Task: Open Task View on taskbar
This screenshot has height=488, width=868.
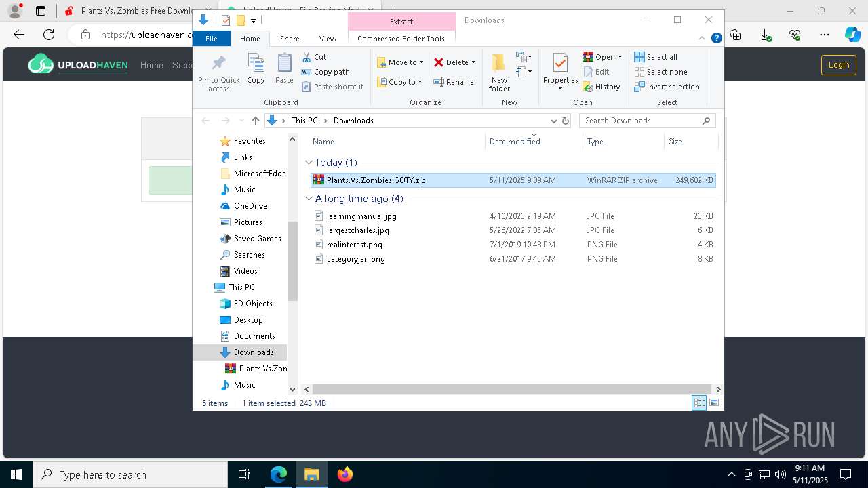Action: coord(244,474)
